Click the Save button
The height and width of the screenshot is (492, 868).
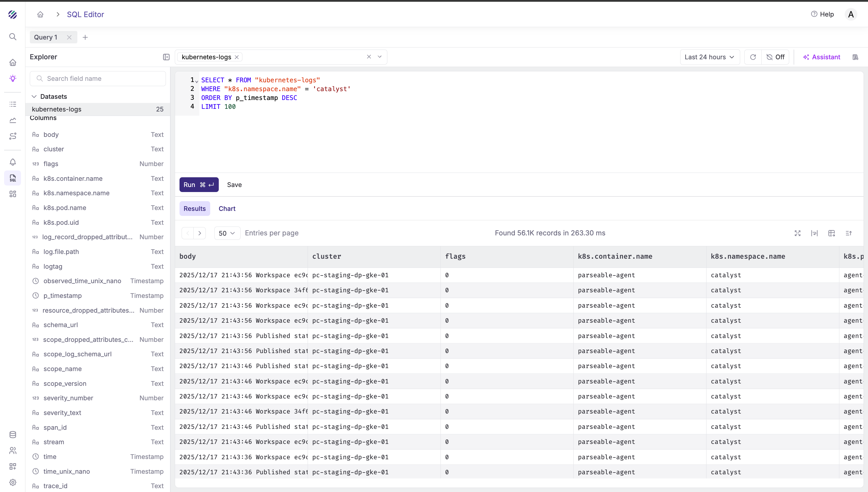click(x=234, y=185)
